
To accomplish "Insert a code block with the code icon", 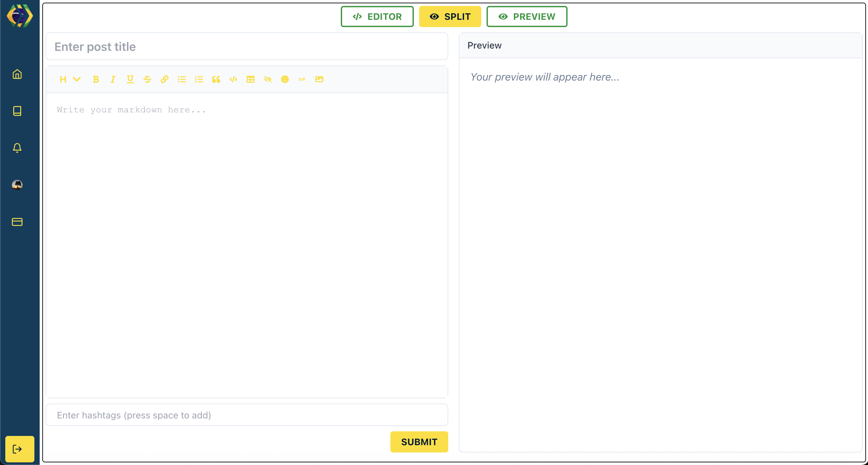I will [x=233, y=80].
